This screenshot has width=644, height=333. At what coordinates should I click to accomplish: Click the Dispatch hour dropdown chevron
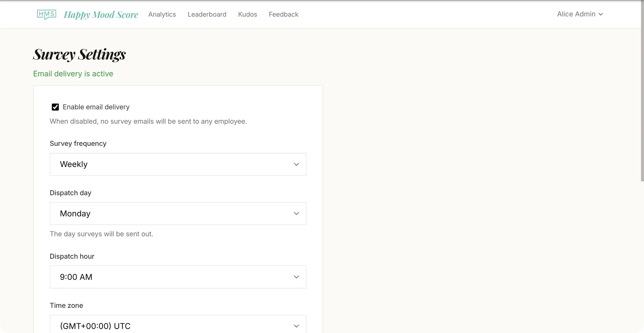[x=296, y=277]
